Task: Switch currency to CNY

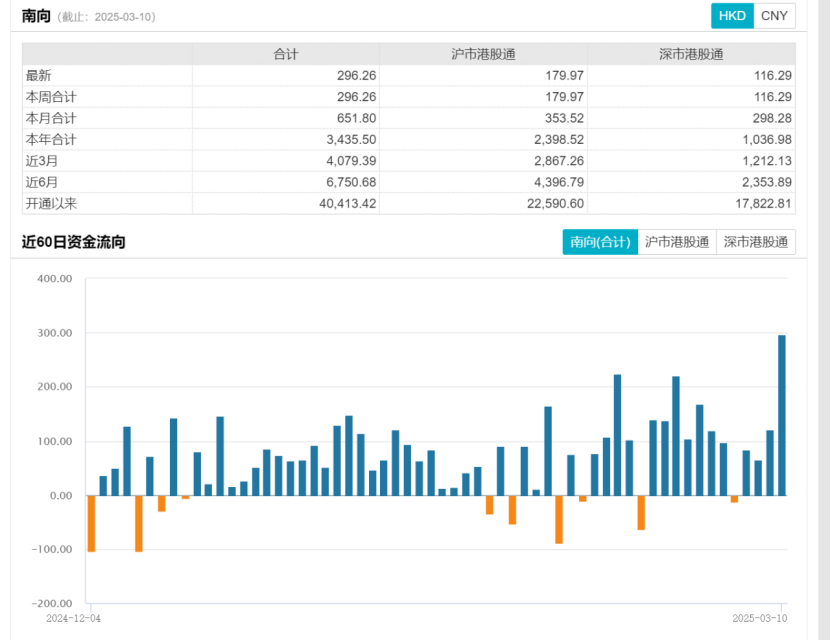Action: (x=774, y=16)
